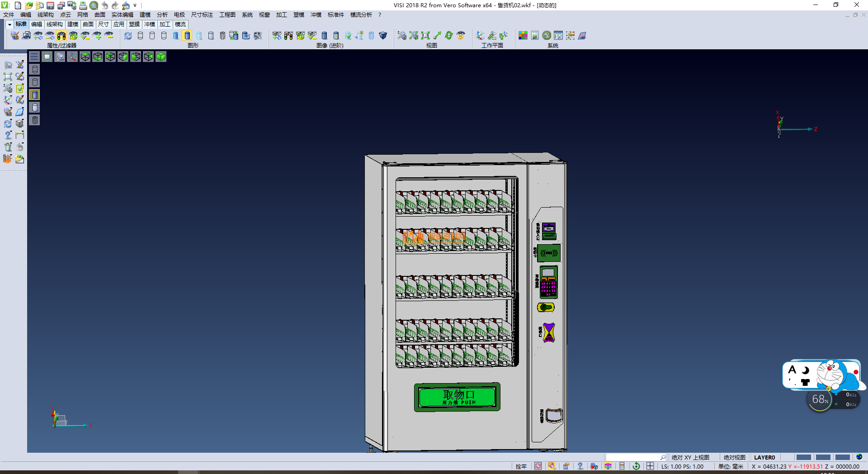Click the workplane axis icon
Viewport: 868px width, 474px height.
pyautogui.click(x=480, y=35)
